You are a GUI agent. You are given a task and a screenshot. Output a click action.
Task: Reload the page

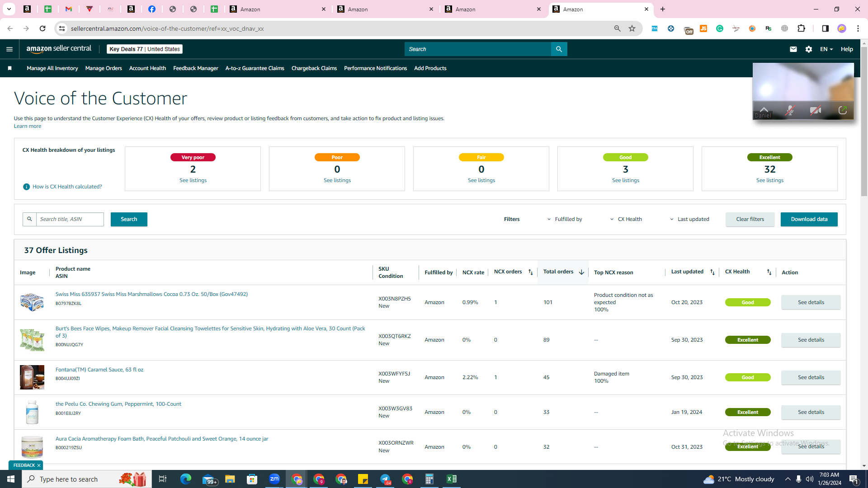point(42,28)
